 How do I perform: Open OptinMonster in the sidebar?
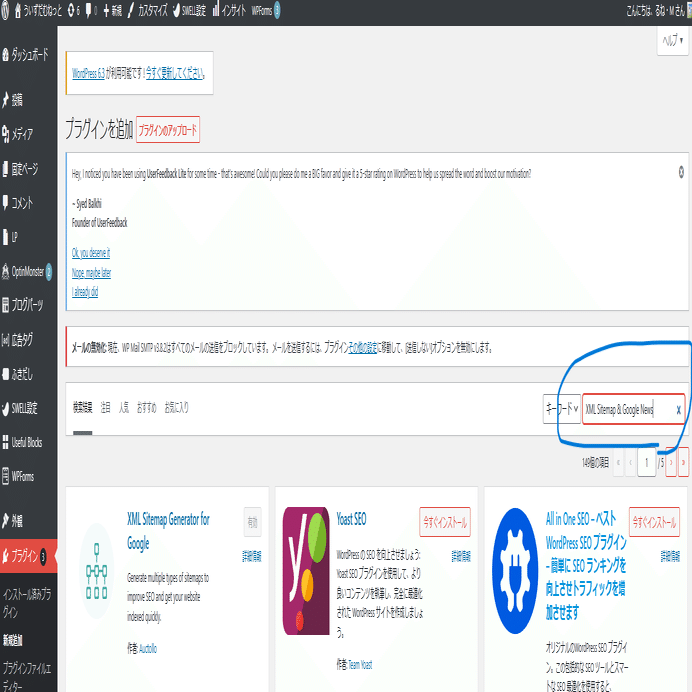click(x=28, y=271)
